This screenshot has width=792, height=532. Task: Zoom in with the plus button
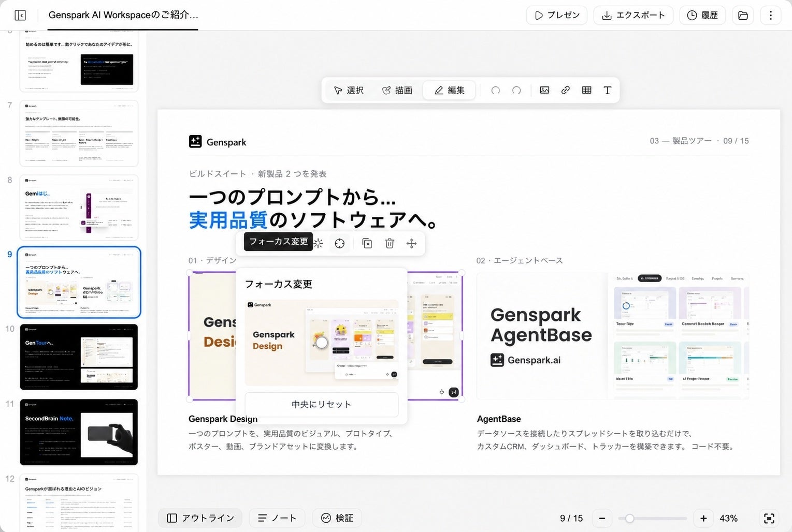click(703, 518)
